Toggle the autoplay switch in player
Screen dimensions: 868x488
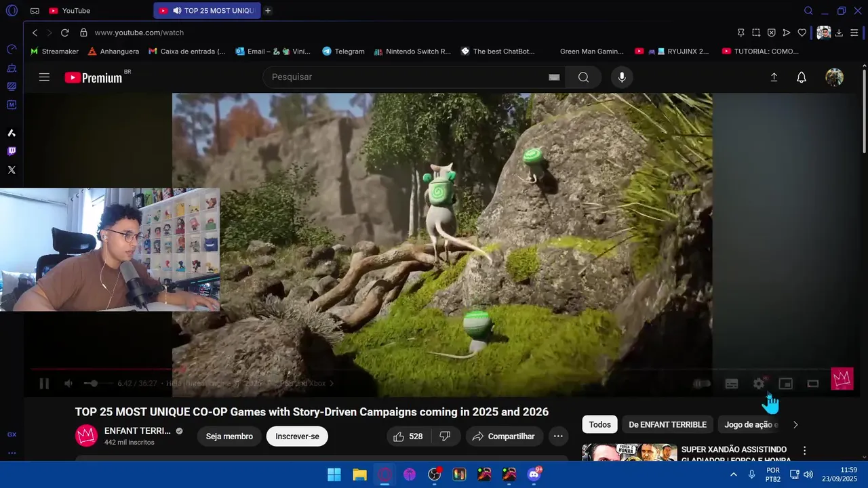point(703,384)
